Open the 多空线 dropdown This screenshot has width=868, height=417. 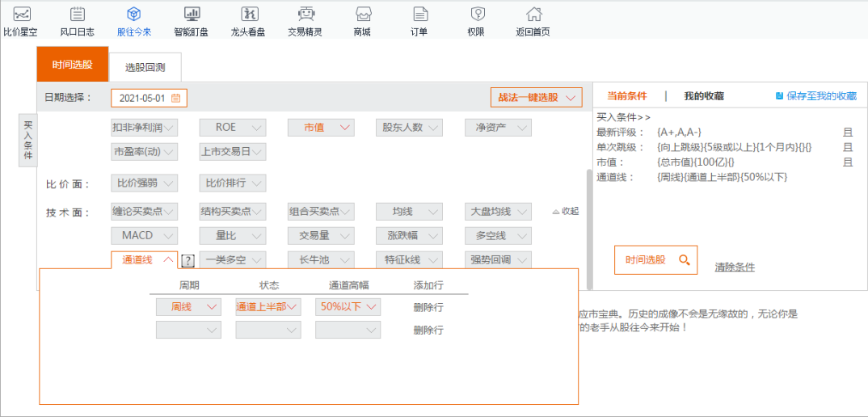coord(498,235)
